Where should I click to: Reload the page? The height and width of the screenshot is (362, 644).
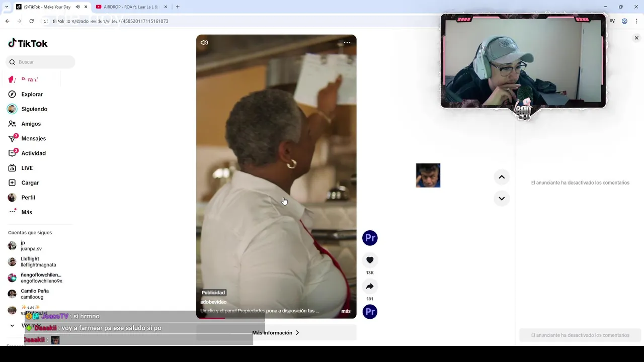coord(31,21)
